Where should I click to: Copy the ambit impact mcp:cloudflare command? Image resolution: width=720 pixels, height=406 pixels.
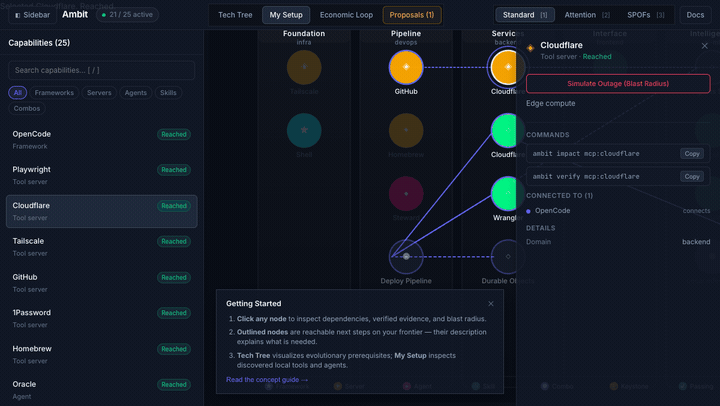(692, 153)
